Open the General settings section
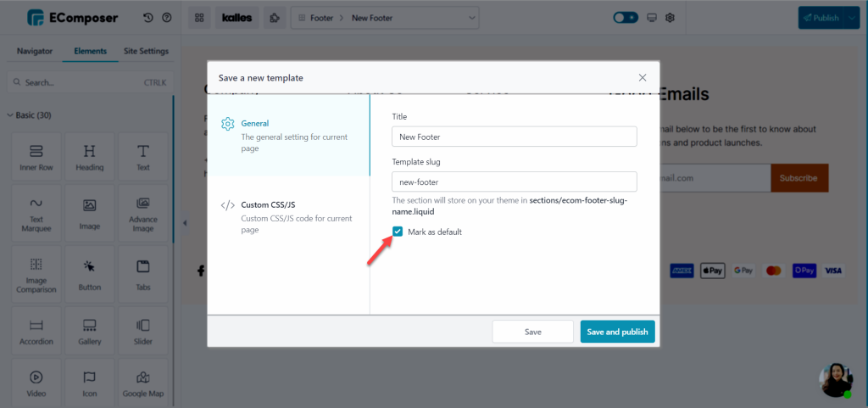Screen dimensions: 868x408 [288, 135]
